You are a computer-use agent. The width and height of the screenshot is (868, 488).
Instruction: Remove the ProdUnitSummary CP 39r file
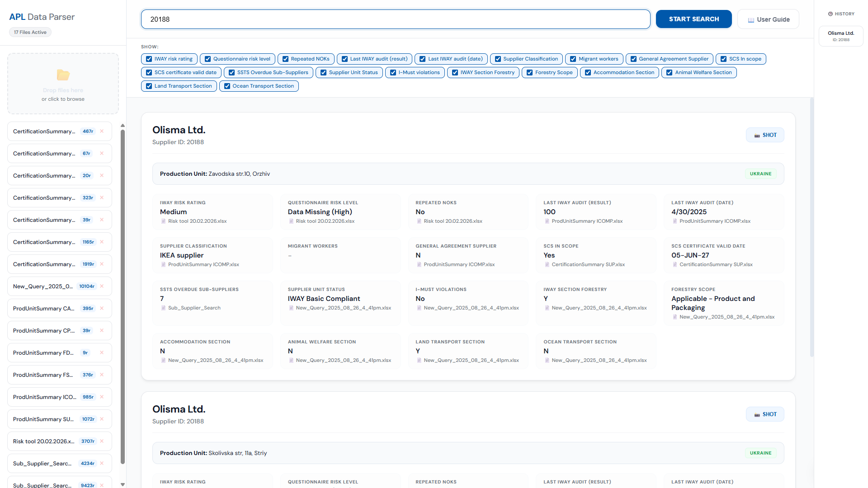[102, 331]
